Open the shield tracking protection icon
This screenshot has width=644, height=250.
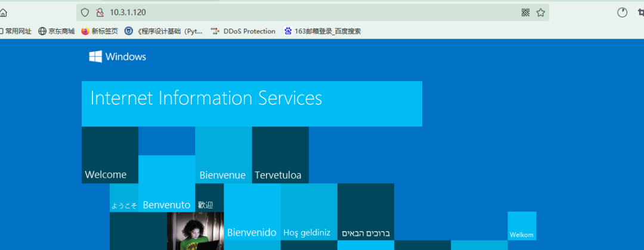[x=85, y=13]
